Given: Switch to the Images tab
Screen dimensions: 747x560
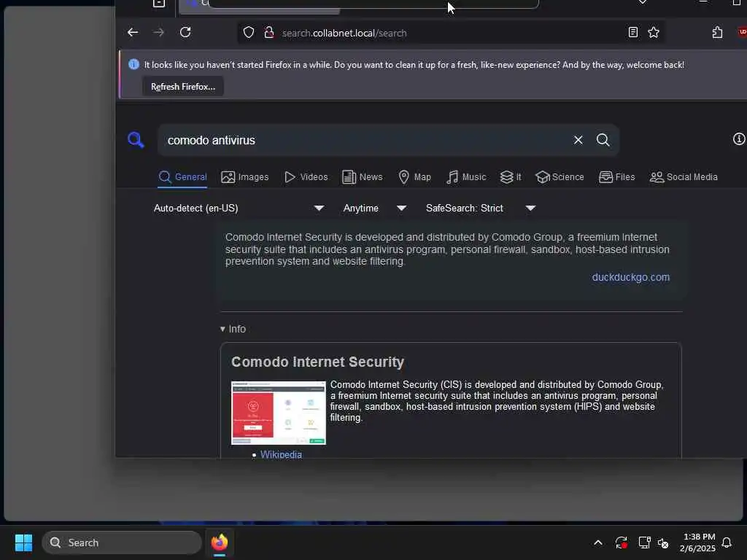Looking at the screenshot, I should pos(245,177).
